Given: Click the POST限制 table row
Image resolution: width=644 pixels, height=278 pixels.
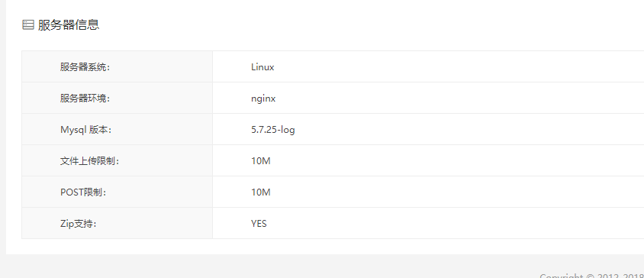Looking at the screenshot, I should [x=333, y=192].
